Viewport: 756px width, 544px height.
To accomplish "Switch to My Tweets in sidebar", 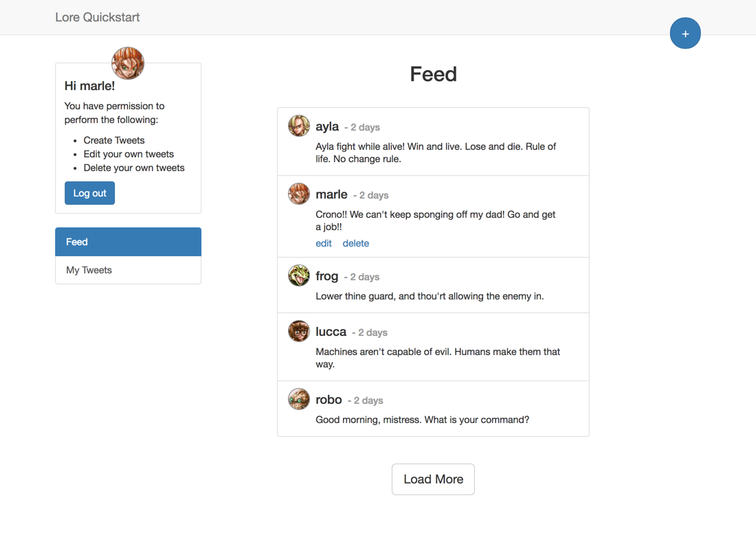I will pyautogui.click(x=129, y=270).
